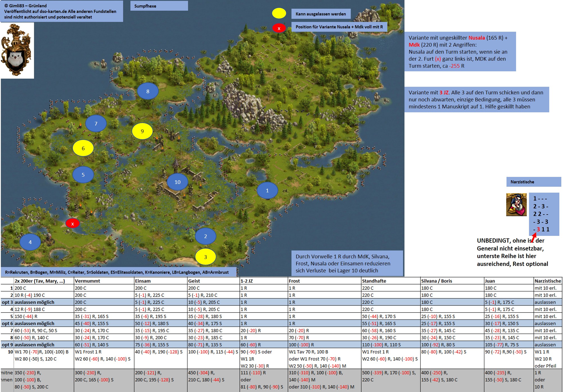Click blue camp marker 4

coord(30,242)
